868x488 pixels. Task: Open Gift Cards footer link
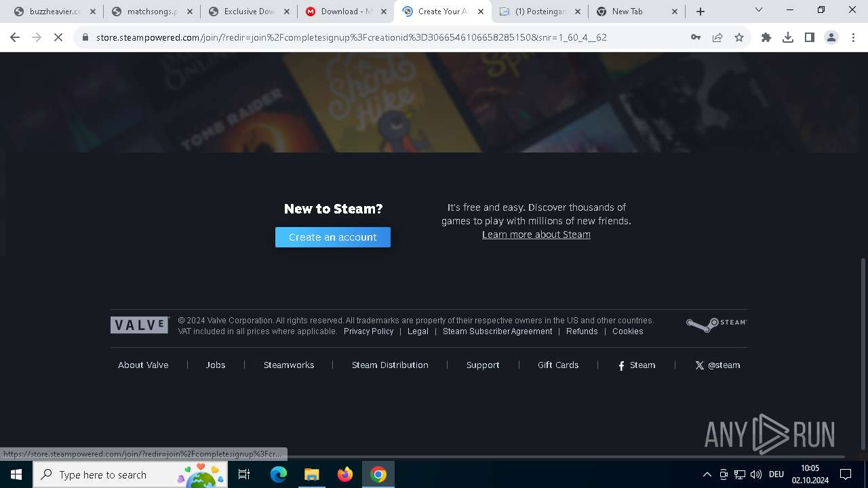click(x=558, y=365)
